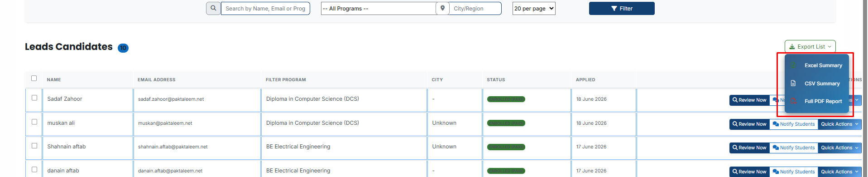
Task: Open the 20 per page selector
Action: (x=534, y=8)
